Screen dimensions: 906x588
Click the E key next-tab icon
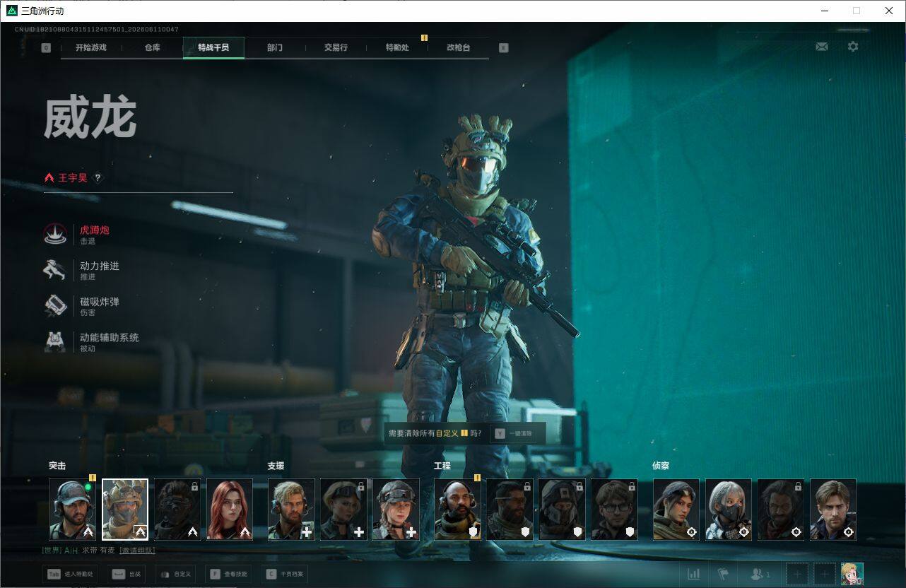[x=503, y=48]
